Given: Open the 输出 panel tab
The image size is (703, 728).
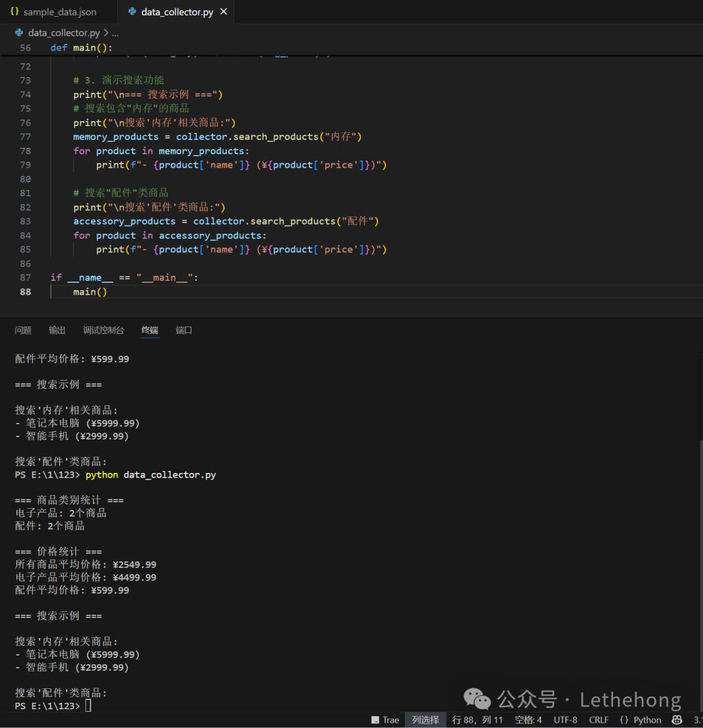Looking at the screenshot, I should pyautogui.click(x=57, y=330).
